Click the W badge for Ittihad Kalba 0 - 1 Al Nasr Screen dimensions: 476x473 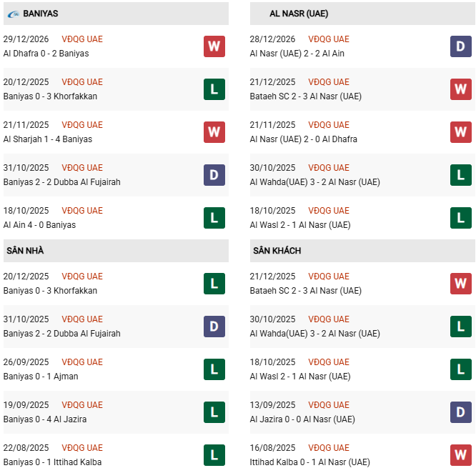[x=460, y=455]
